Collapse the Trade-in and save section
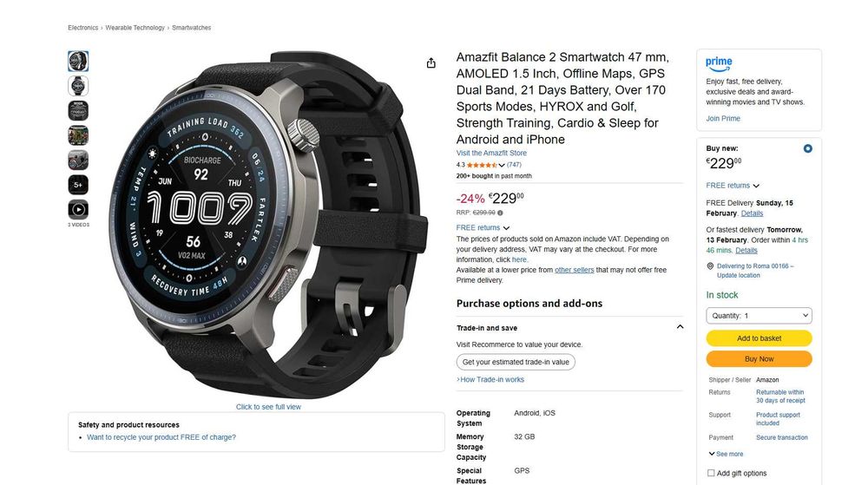Screen dimensions: 868x485 [680, 327]
